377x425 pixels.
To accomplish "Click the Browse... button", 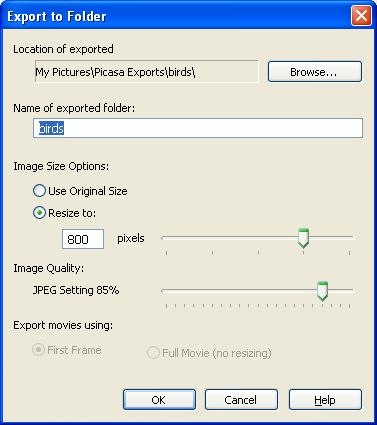I will 315,72.
